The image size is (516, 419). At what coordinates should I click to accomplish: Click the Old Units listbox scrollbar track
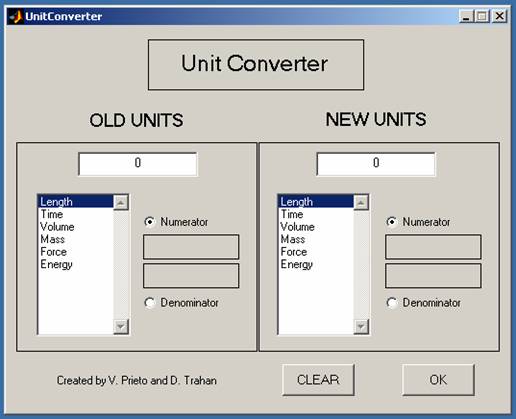click(x=121, y=265)
